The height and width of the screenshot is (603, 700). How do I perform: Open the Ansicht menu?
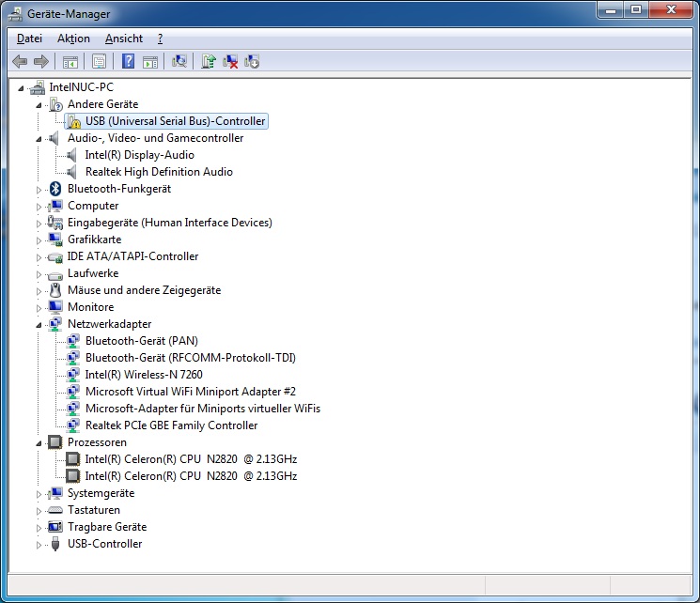click(x=124, y=39)
